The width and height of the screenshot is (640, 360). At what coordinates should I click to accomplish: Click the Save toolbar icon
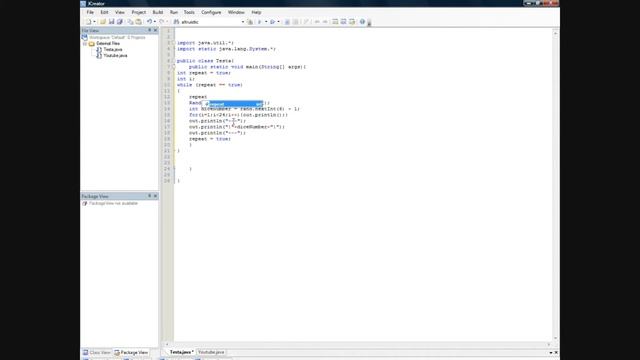111,22
